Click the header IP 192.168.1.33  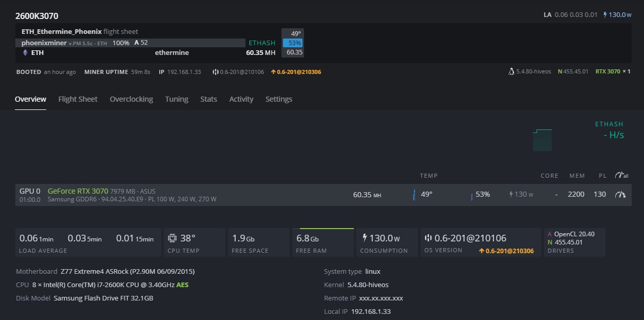click(180, 72)
